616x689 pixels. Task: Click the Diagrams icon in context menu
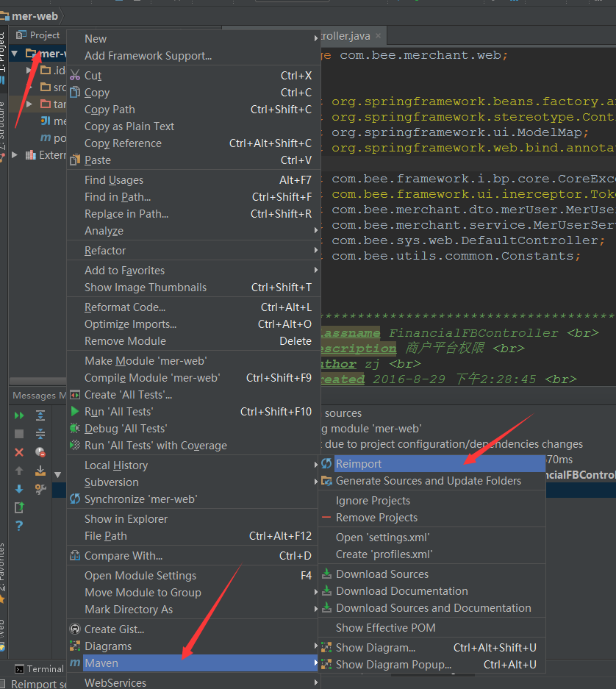pos(75,646)
